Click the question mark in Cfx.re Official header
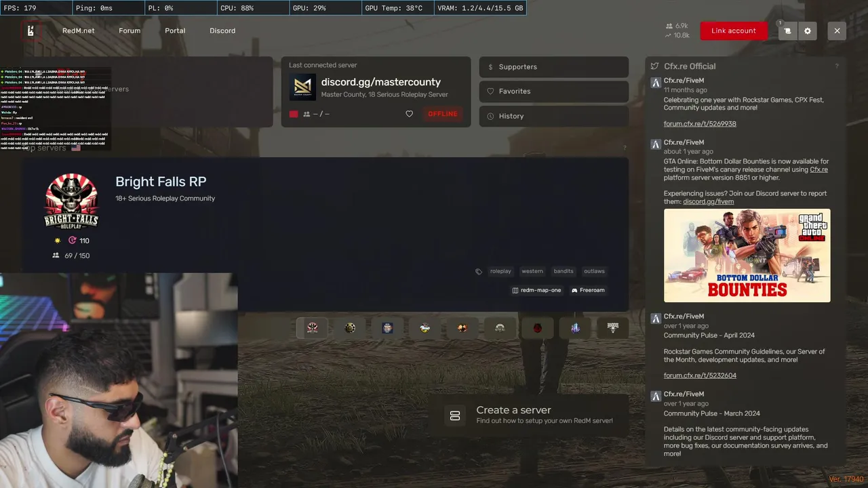The image size is (868, 488). point(837,66)
